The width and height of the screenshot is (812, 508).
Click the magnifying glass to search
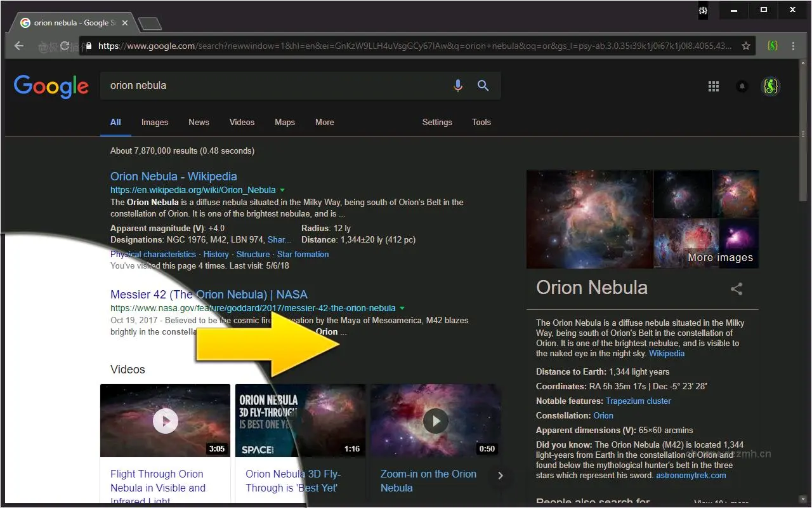point(483,86)
